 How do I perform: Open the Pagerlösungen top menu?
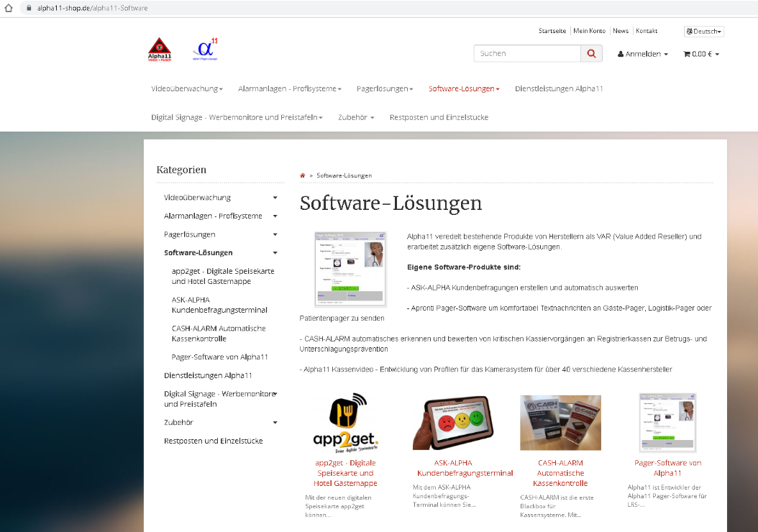coord(385,89)
